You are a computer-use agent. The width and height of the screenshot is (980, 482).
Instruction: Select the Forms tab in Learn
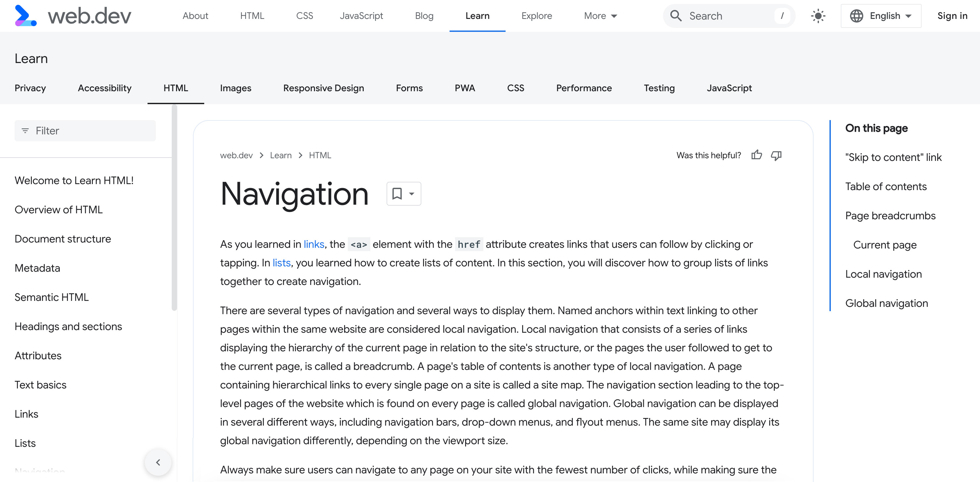coord(409,88)
